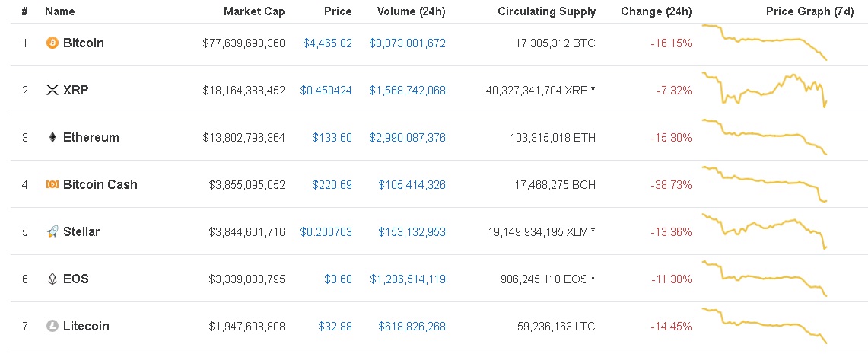
Task: Click the Ethereum diamond icon
Action: tap(52, 138)
